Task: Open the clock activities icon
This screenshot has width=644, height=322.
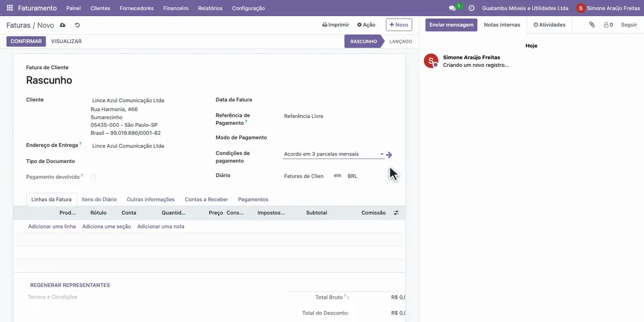Action: click(471, 8)
